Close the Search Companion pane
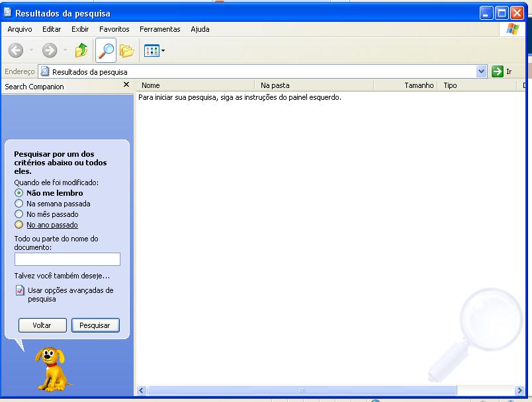This screenshot has width=532, height=402. (x=126, y=85)
